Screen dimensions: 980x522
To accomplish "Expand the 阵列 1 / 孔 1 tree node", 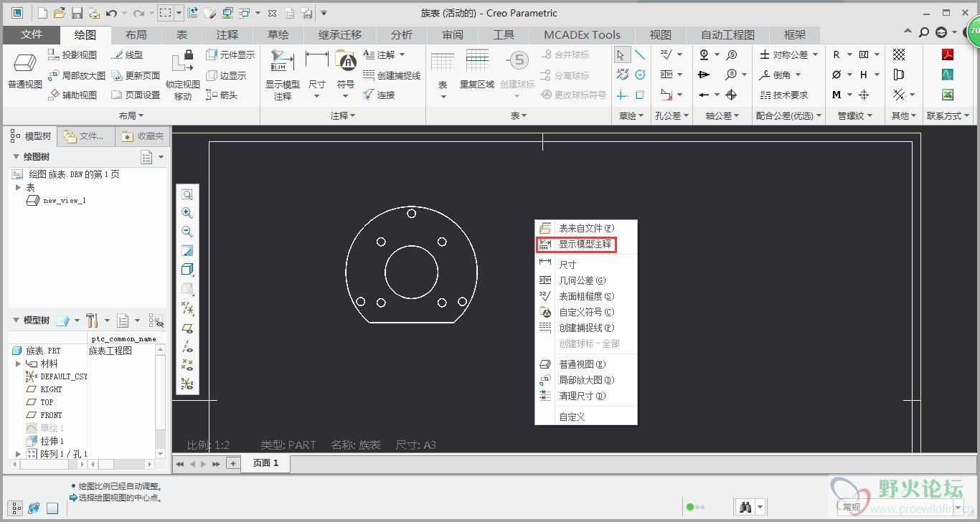I will tap(19, 454).
